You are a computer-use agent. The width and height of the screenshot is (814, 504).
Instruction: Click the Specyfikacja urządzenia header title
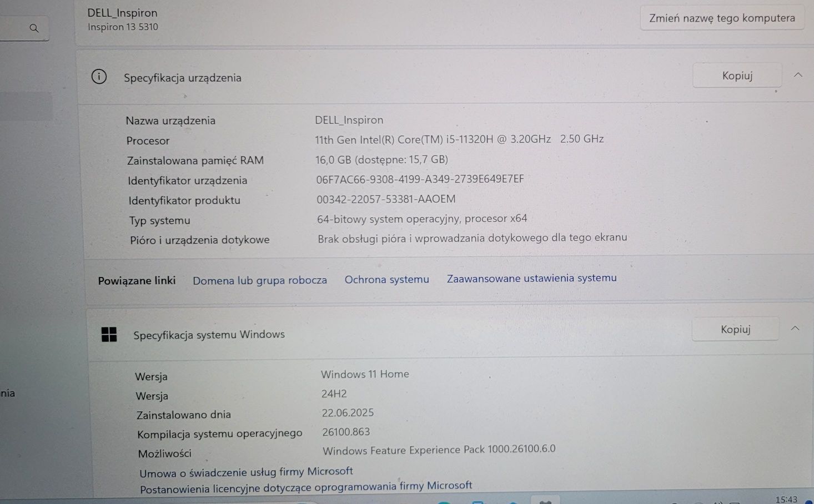tap(183, 78)
